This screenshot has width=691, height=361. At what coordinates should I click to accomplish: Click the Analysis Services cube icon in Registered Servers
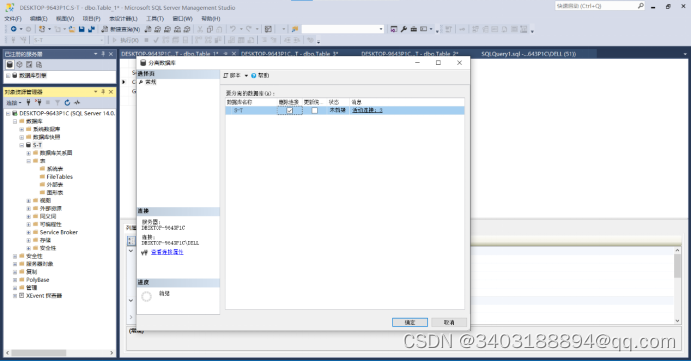coord(19,65)
